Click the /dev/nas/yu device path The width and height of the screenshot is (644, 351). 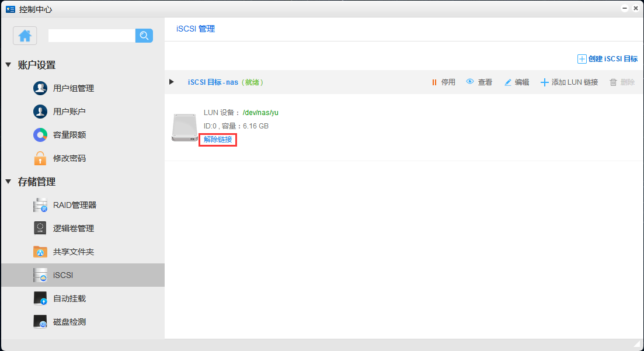[260, 113]
